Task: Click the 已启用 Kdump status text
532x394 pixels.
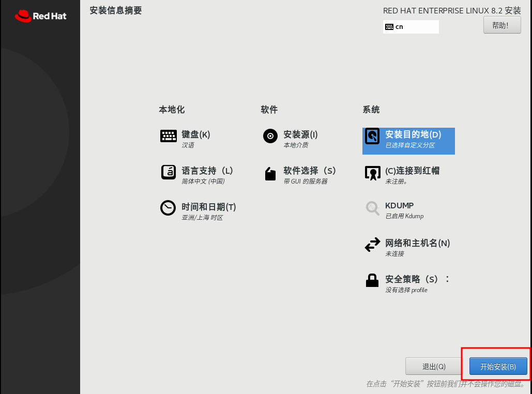Action: pyautogui.click(x=404, y=216)
